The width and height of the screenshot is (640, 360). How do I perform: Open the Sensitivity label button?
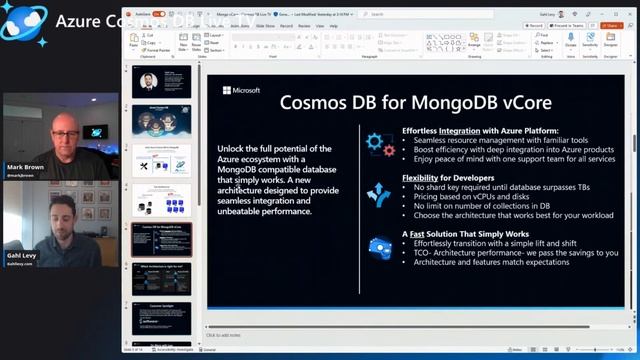pyautogui.click(x=590, y=40)
